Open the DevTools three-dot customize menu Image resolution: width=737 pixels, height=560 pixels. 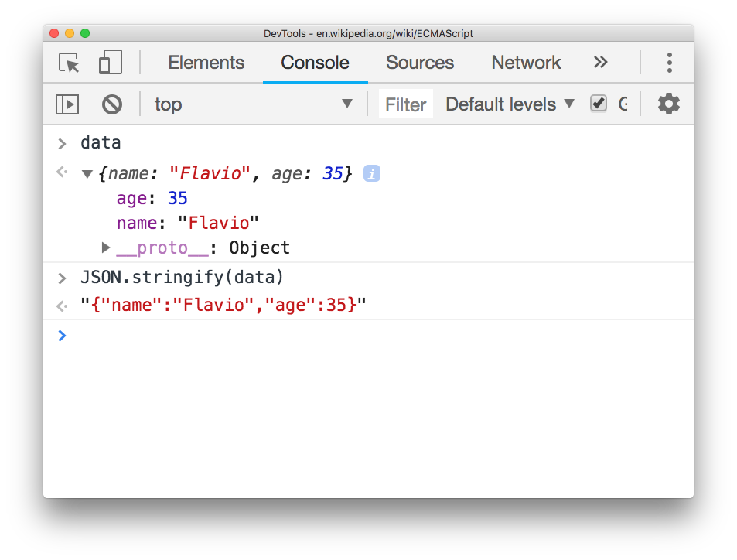tap(669, 63)
